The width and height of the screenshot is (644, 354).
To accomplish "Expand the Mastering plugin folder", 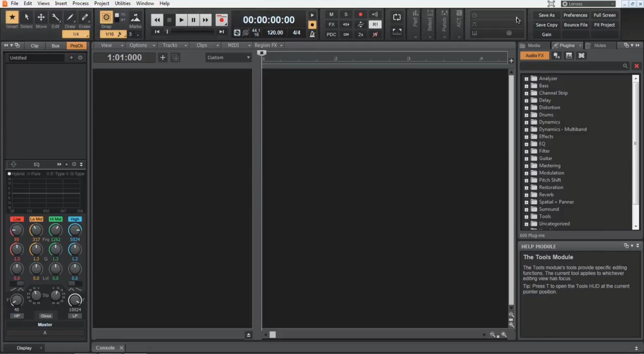I will pyautogui.click(x=526, y=166).
